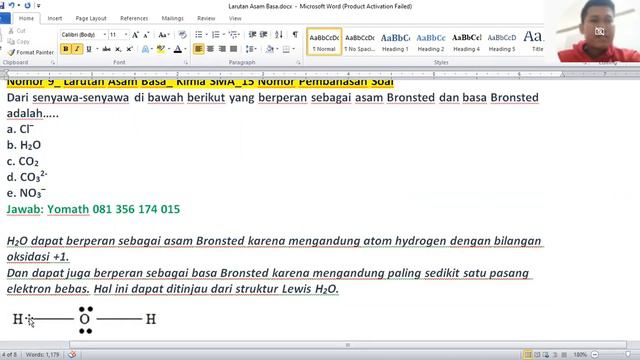Click the Format Painter brush
Screen dimensions: 640x360
[x=11, y=52]
